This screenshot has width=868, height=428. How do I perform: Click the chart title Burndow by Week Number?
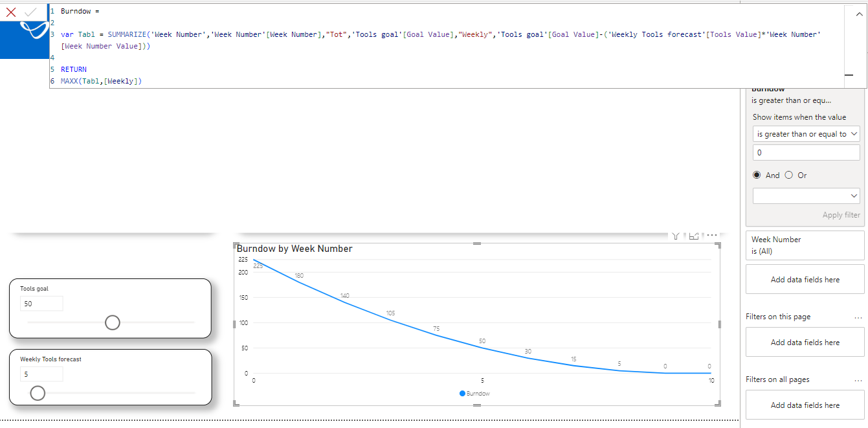295,249
